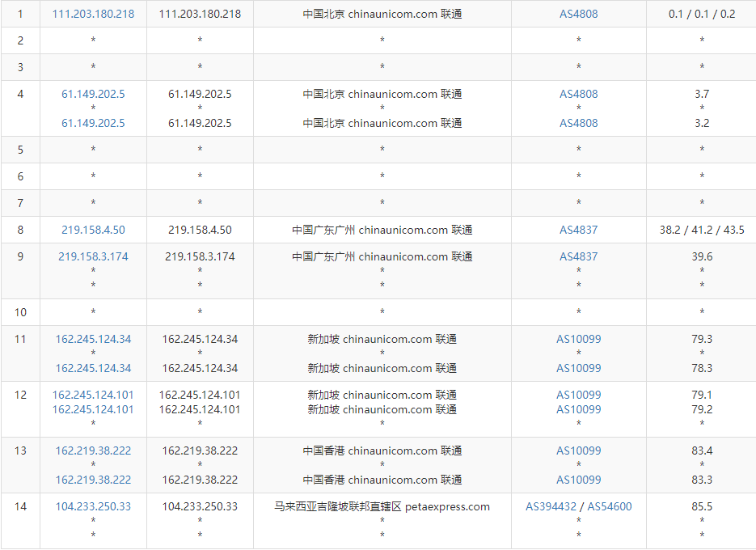Click the AS4808 link in hop 1
The width and height of the screenshot is (756, 550).
click(578, 14)
